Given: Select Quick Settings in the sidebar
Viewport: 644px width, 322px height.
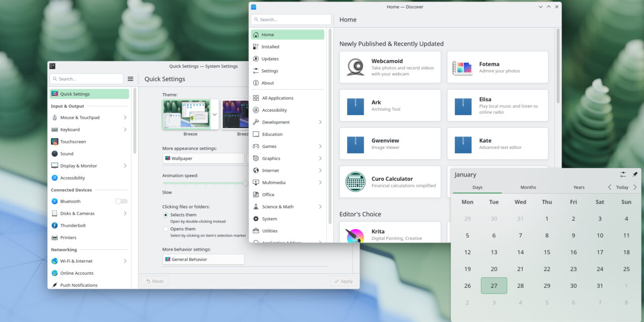Looking at the screenshot, I should click(x=89, y=94).
